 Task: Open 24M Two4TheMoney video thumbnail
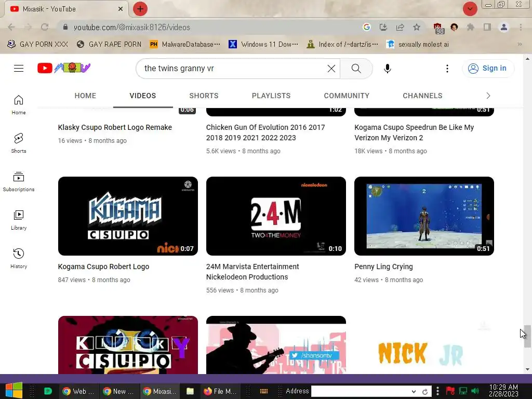coord(276,216)
